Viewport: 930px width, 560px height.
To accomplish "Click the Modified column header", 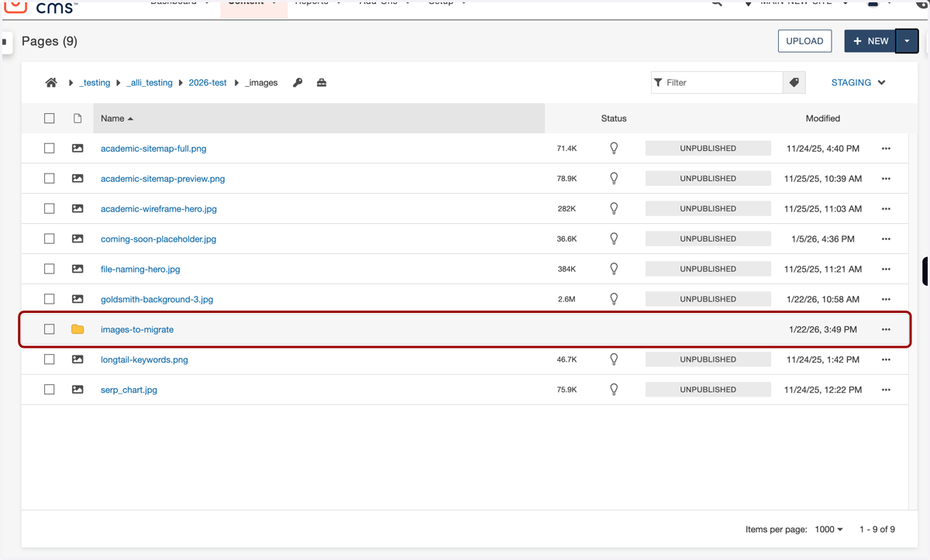I will click(822, 119).
